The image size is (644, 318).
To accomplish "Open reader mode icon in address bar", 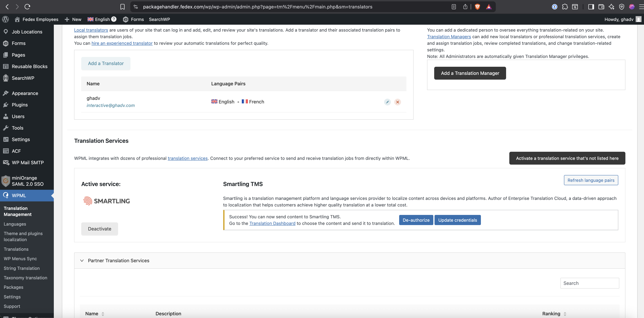I will pyautogui.click(x=453, y=7).
